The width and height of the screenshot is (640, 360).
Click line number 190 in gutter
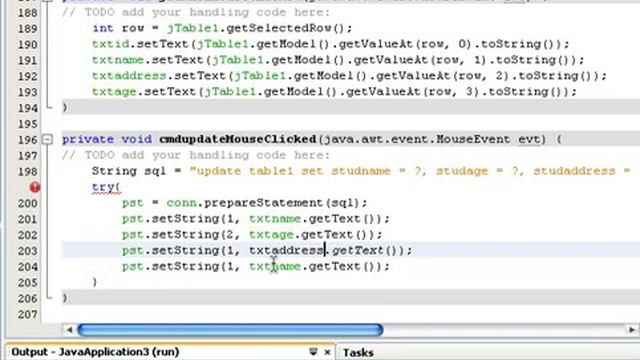coord(27,44)
